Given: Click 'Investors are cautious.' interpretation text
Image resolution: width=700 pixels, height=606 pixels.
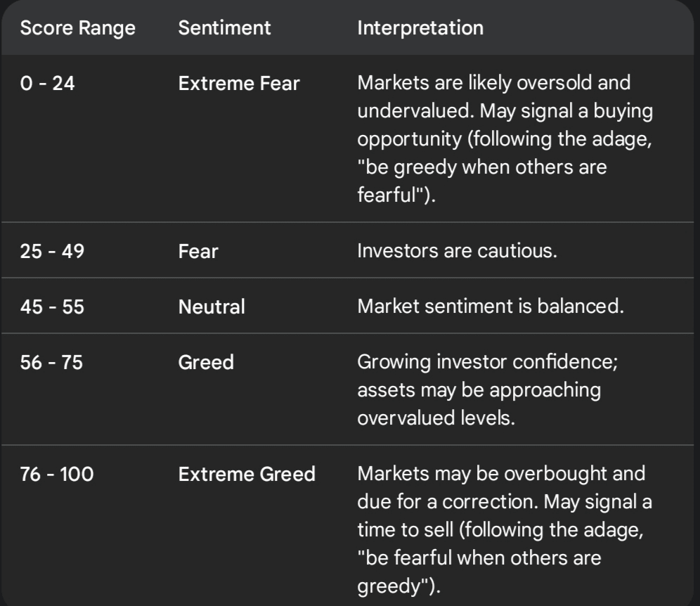Looking at the screenshot, I should (x=458, y=251).
